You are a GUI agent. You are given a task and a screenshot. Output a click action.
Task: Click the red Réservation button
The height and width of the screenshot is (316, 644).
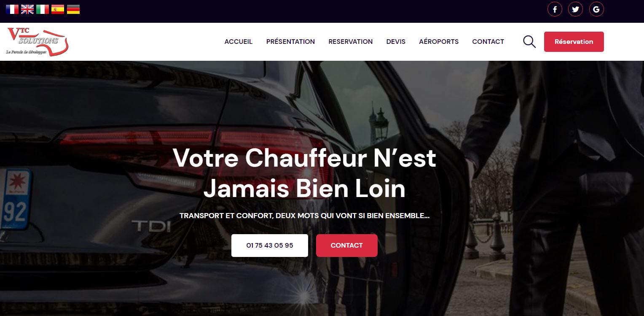click(574, 42)
